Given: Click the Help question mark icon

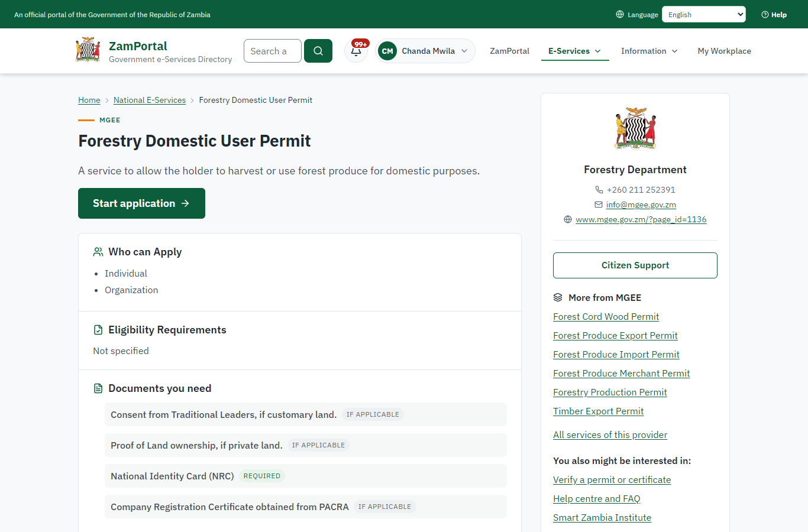Looking at the screenshot, I should pos(765,15).
